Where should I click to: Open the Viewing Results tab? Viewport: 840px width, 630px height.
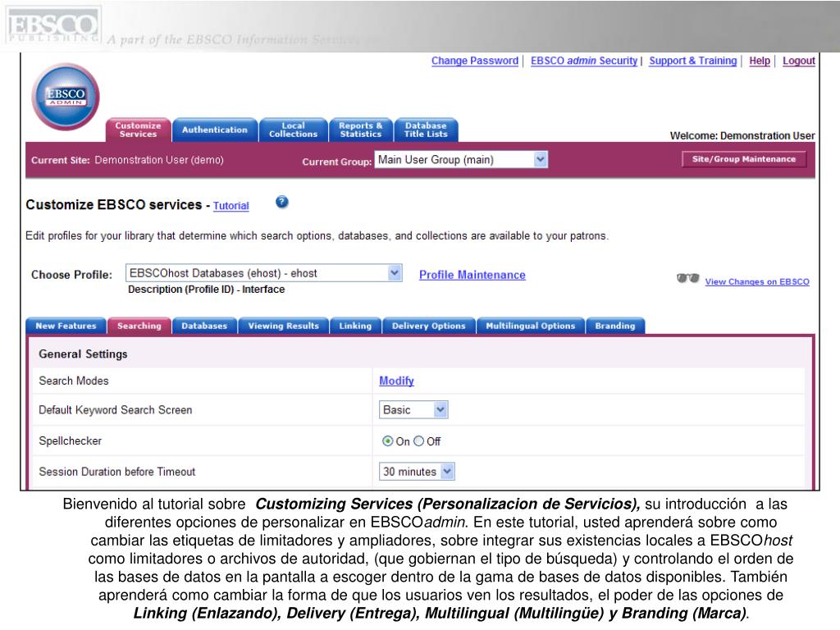tap(283, 326)
